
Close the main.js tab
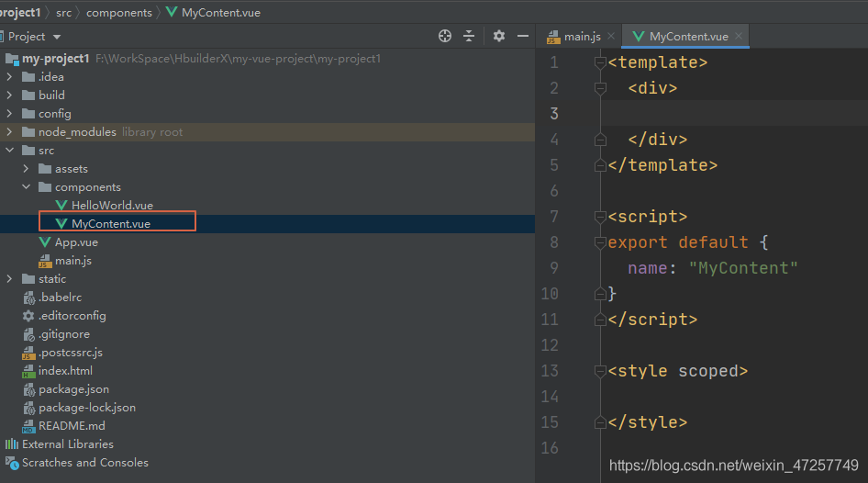click(x=611, y=36)
